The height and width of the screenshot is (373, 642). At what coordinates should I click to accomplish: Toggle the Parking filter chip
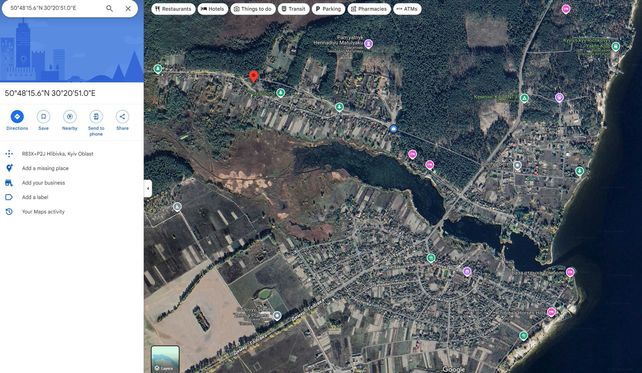click(x=328, y=9)
